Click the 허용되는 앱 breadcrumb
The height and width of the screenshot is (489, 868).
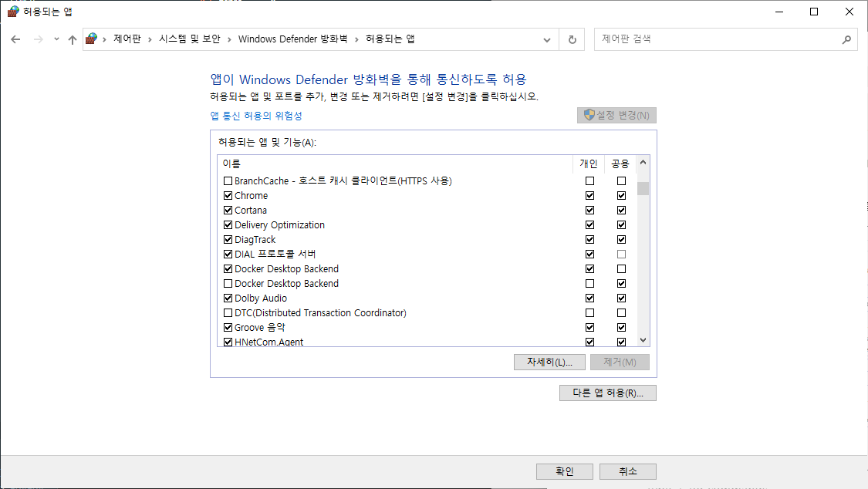point(390,39)
